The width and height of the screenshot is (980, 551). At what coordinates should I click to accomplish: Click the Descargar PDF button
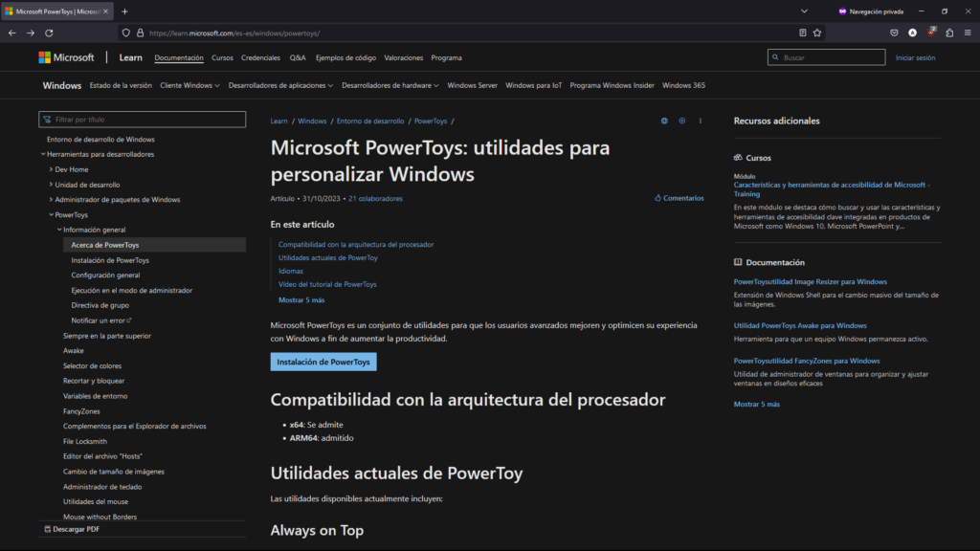click(72, 529)
